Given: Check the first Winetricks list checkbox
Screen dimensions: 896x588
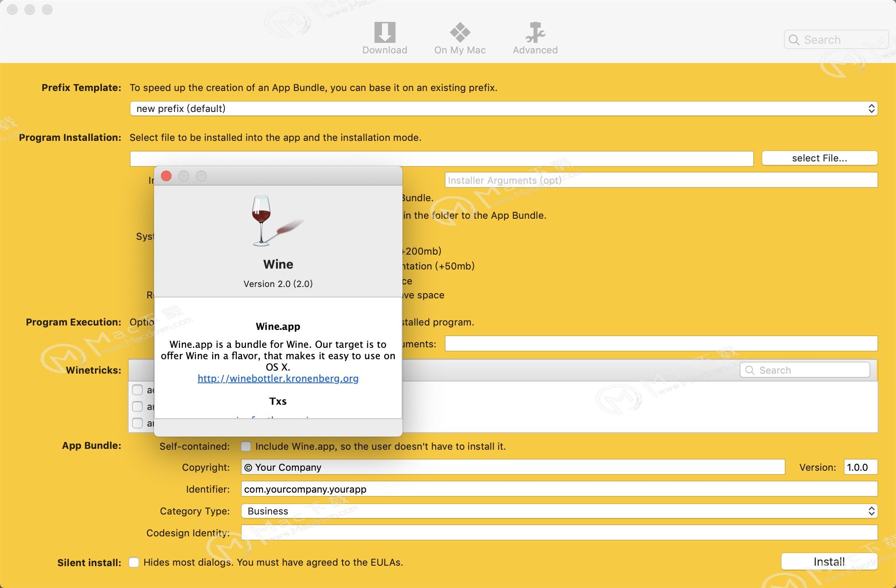Looking at the screenshot, I should click(x=137, y=390).
